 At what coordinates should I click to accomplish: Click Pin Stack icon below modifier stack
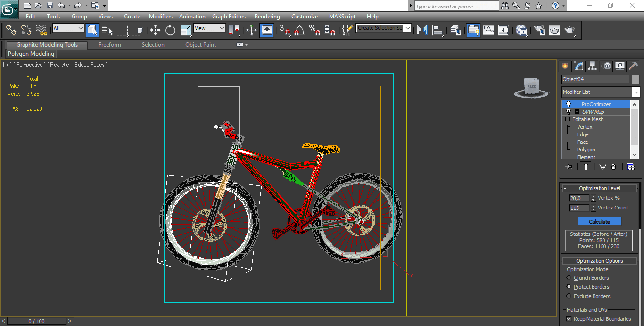point(569,167)
